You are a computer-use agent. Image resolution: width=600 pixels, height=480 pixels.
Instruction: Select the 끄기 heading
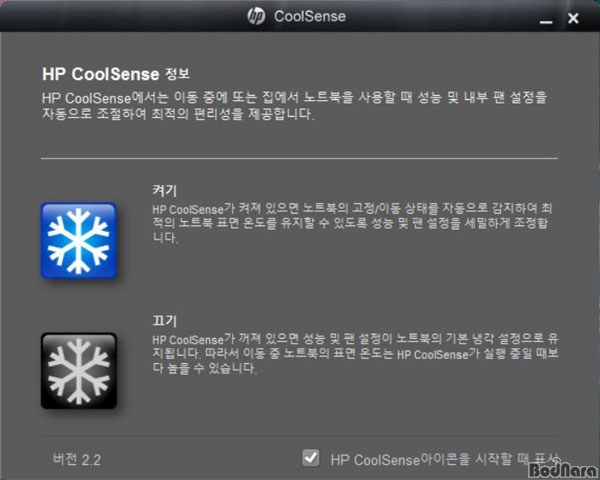165,320
